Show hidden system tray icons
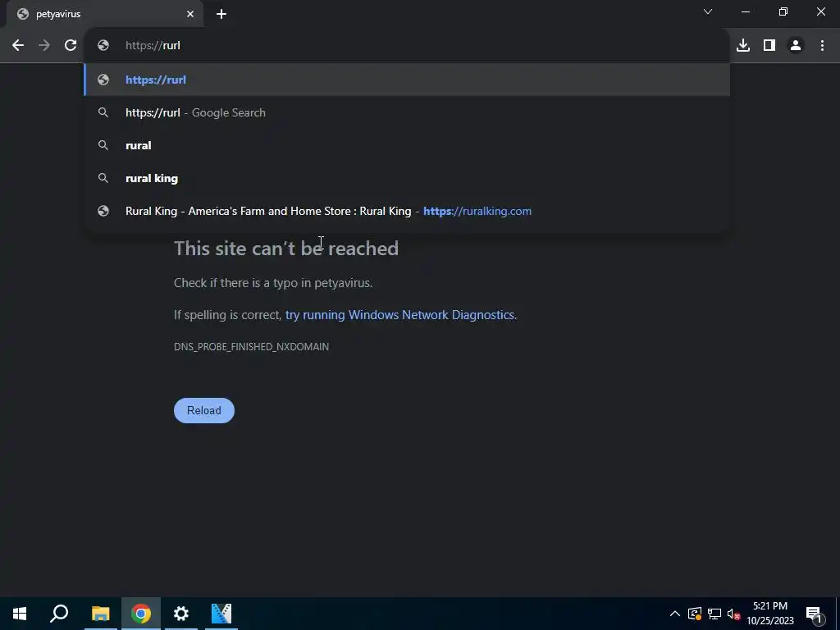Screen dimensions: 840x630 coord(675,614)
